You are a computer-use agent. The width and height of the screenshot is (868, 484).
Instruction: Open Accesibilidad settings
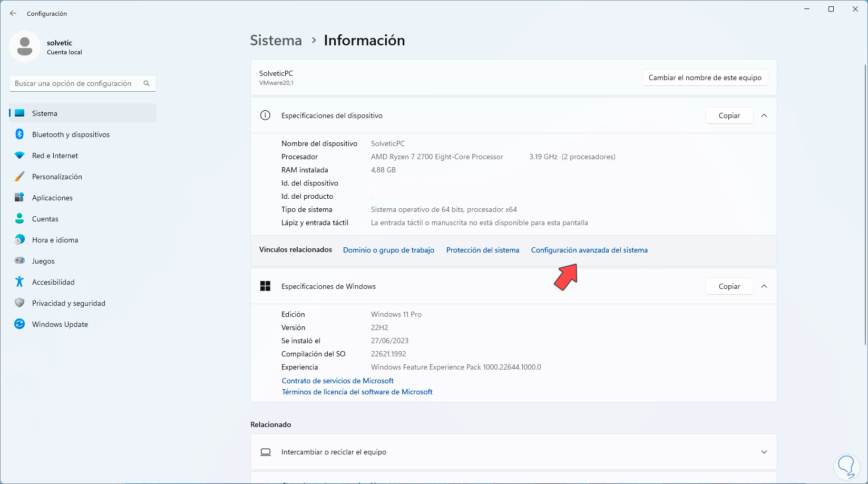point(83,282)
